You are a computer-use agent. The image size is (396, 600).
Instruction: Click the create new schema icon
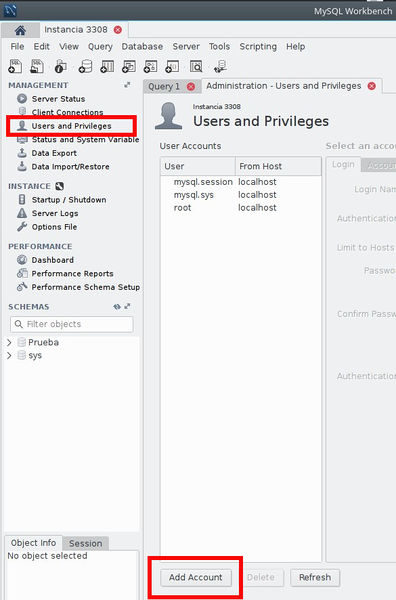click(85, 66)
